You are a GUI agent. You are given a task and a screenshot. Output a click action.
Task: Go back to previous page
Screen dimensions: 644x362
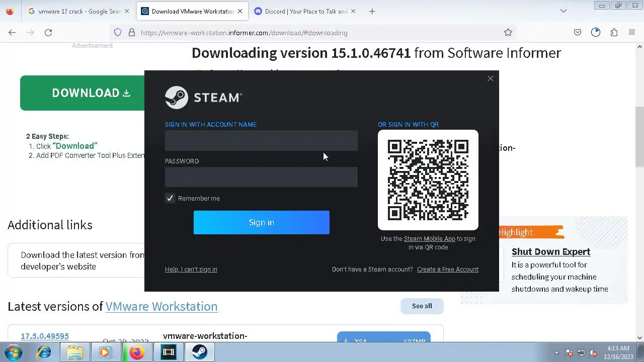(x=12, y=33)
